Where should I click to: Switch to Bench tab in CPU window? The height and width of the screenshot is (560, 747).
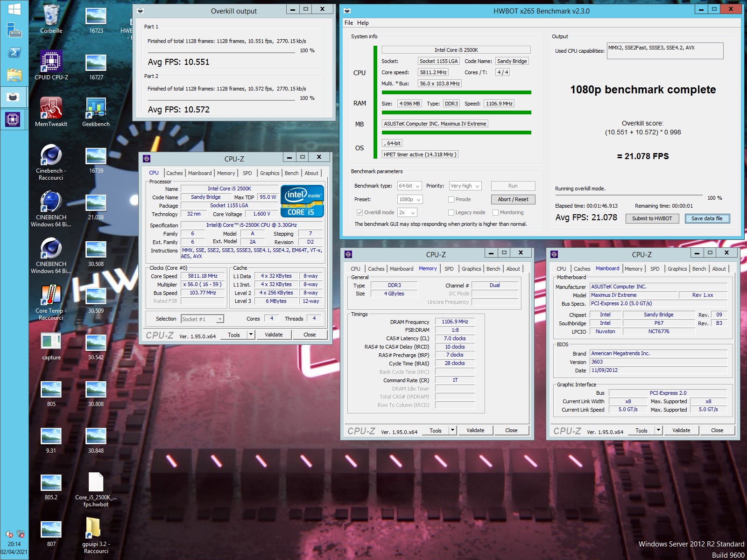tap(291, 173)
